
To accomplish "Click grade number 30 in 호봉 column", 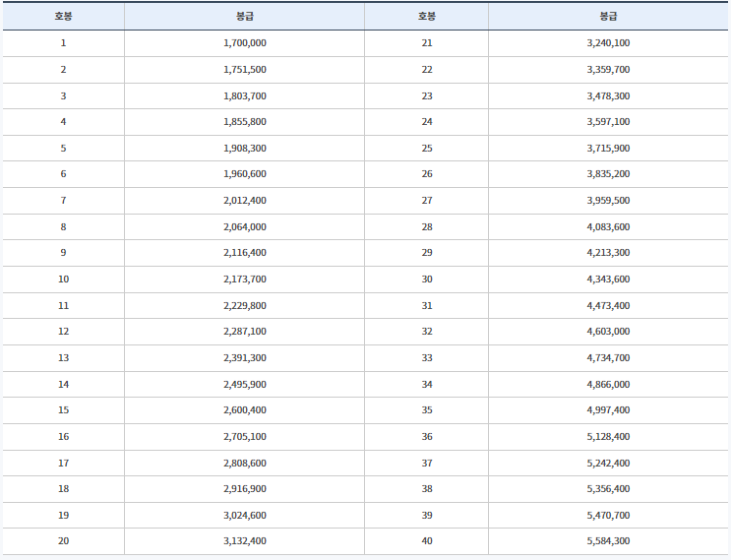I will pyautogui.click(x=427, y=280).
